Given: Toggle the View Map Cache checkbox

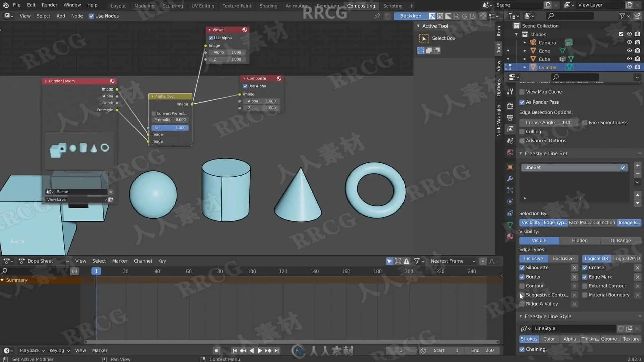Looking at the screenshot, I should (x=522, y=92).
